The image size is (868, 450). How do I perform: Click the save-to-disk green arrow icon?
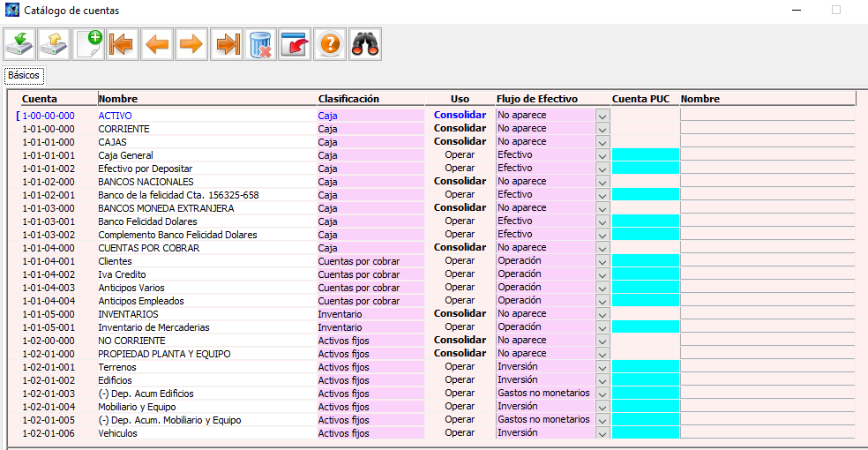click(19, 44)
